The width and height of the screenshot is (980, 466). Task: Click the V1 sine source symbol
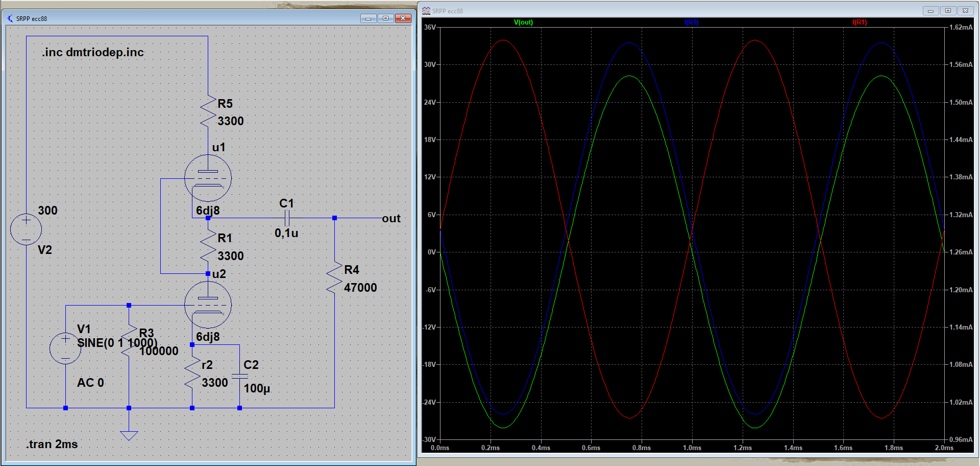click(x=65, y=348)
